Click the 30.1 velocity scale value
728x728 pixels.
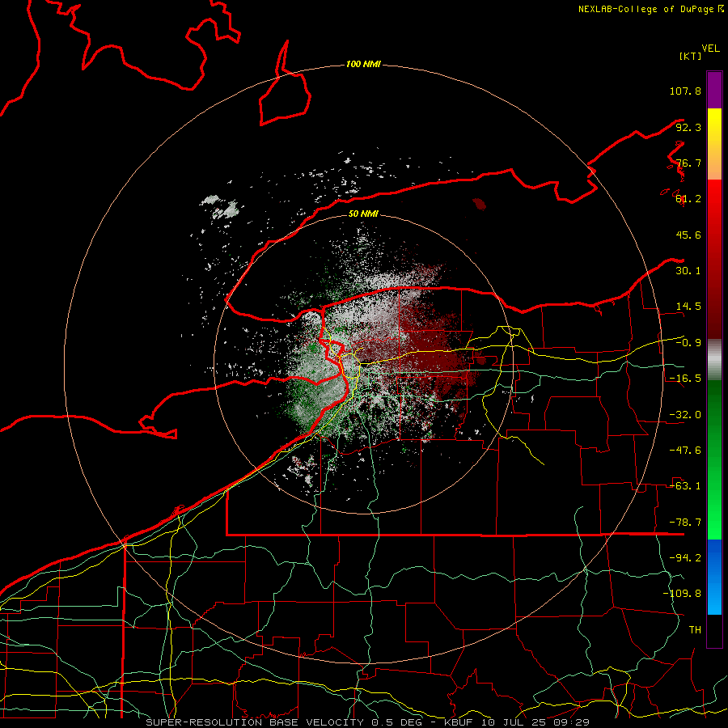688,271
